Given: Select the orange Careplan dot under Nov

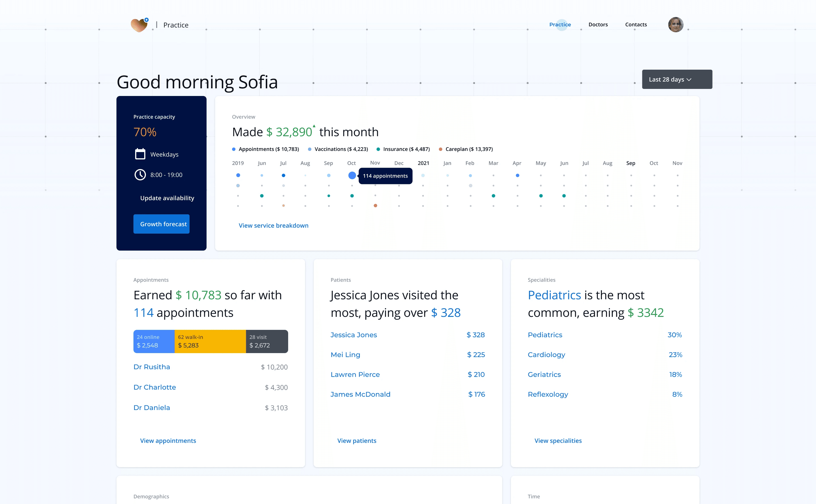Looking at the screenshot, I should click(x=375, y=206).
